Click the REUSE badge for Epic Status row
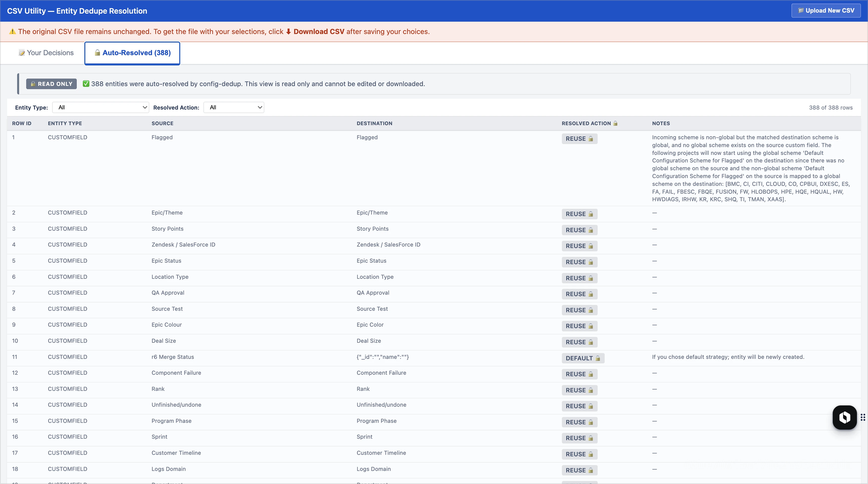 [x=579, y=262]
